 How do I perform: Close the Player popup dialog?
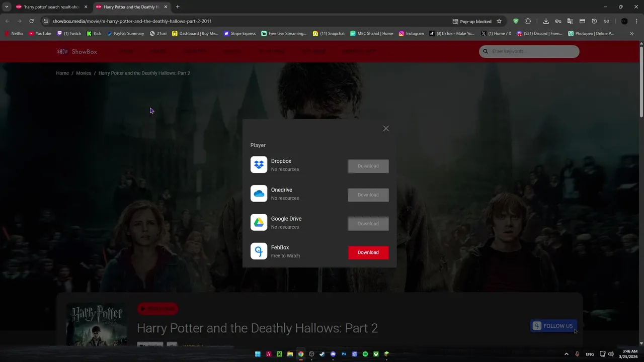tap(386, 129)
